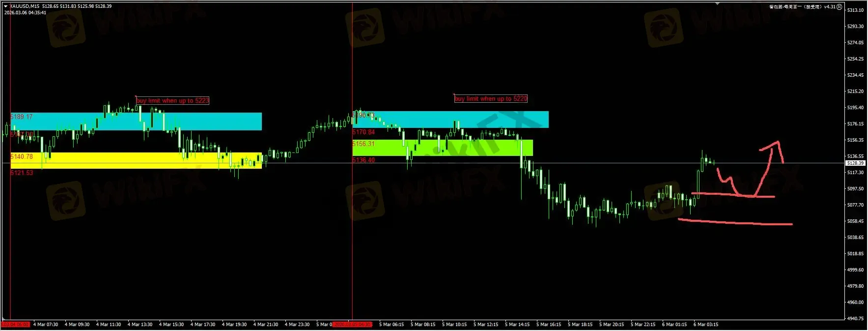Select the 'buy limit when up to 5223' label
This screenshot has height=331, width=868.
[172, 100]
